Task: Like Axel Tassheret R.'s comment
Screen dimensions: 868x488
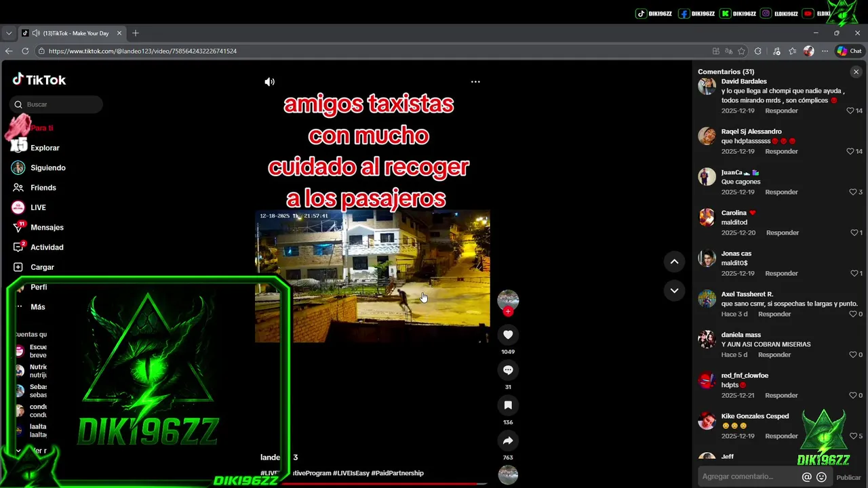Action: [852, 314]
